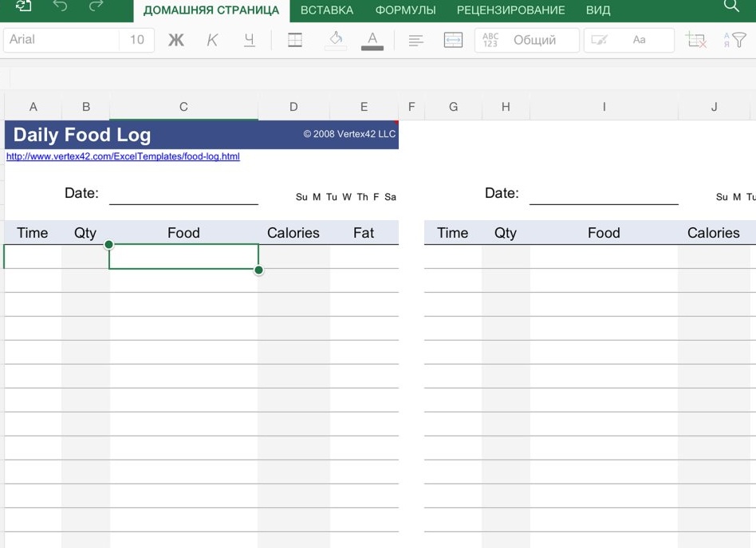Open the cell borders icon
Image resolution: width=756 pixels, height=548 pixels.
pos(294,40)
